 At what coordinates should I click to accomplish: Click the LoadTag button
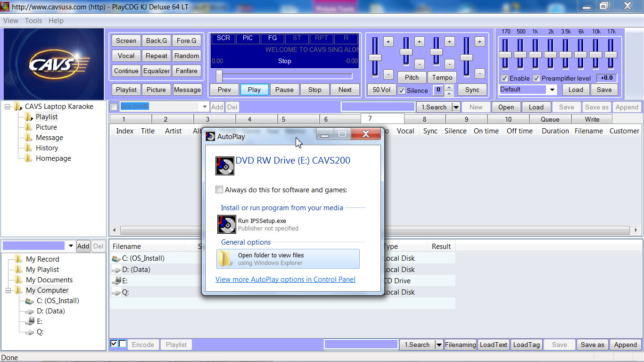pyautogui.click(x=526, y=345)
